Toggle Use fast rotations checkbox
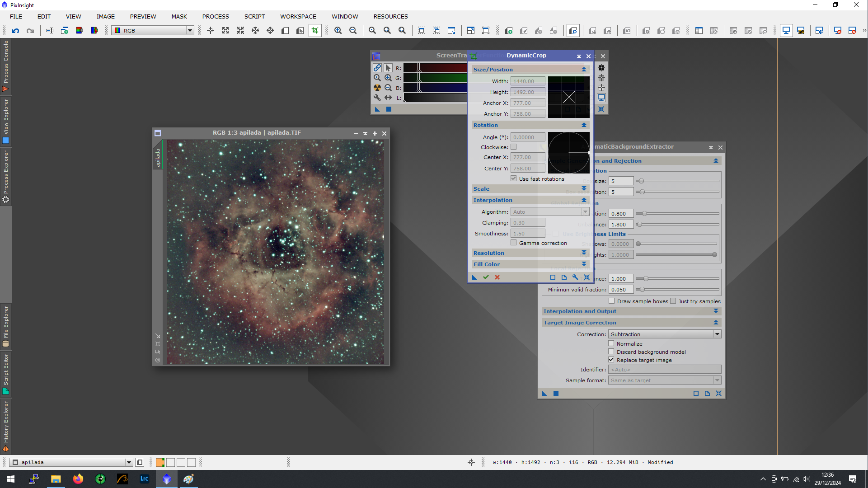The image size is (868, 488). 514,178
